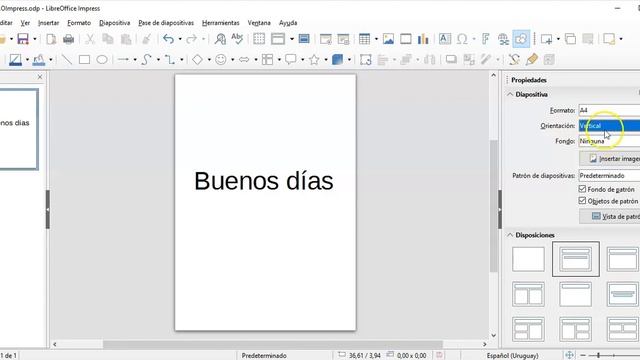Click the horizontal scrollbar under the slide
The image size is (640, 360).
click(272, 344)
